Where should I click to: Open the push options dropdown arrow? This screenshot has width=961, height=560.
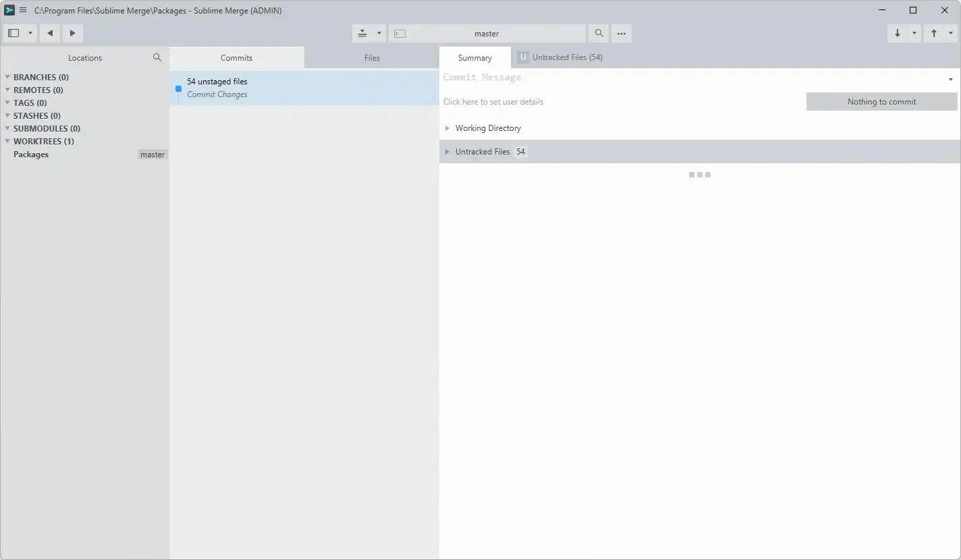point(951,33)
